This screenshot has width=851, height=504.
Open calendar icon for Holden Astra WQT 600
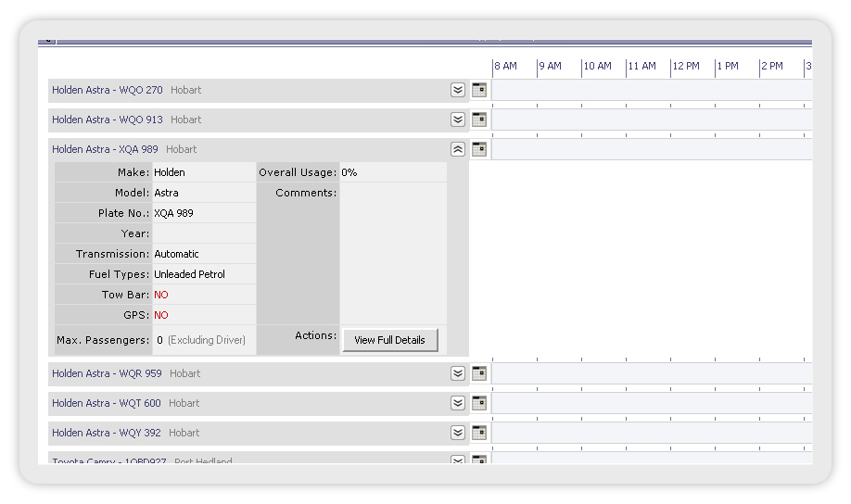[479, 403]
